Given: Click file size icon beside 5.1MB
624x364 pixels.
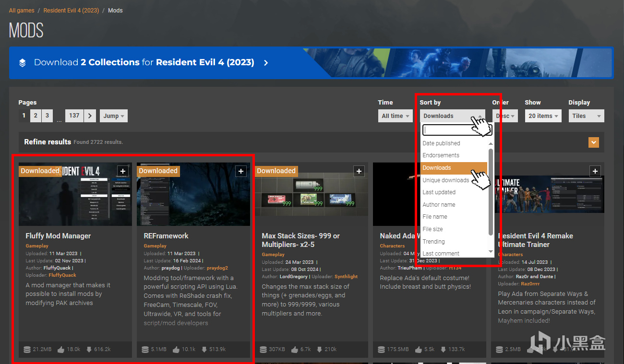Looking at the screenshot, I should [x=145, y=349].
